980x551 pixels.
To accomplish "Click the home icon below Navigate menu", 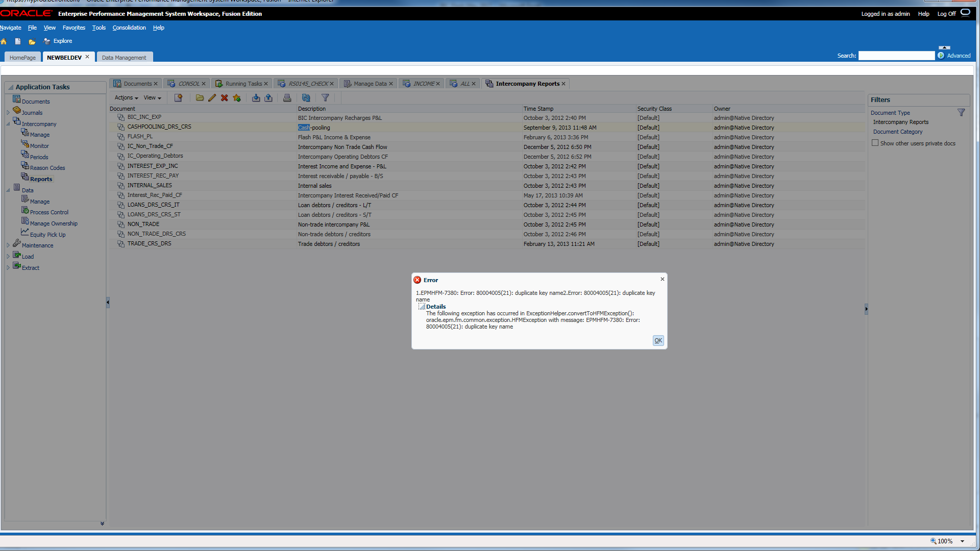I will (x=4, y=41).
